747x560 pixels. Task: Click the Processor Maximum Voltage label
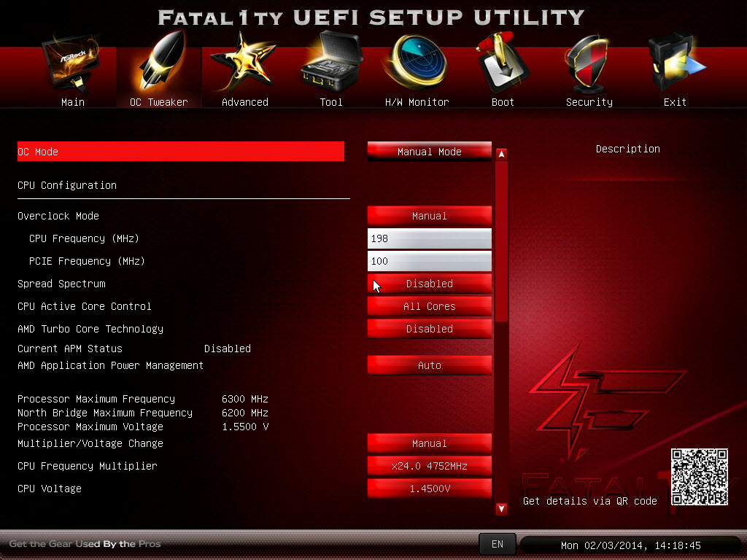click(x=90, y=426)
